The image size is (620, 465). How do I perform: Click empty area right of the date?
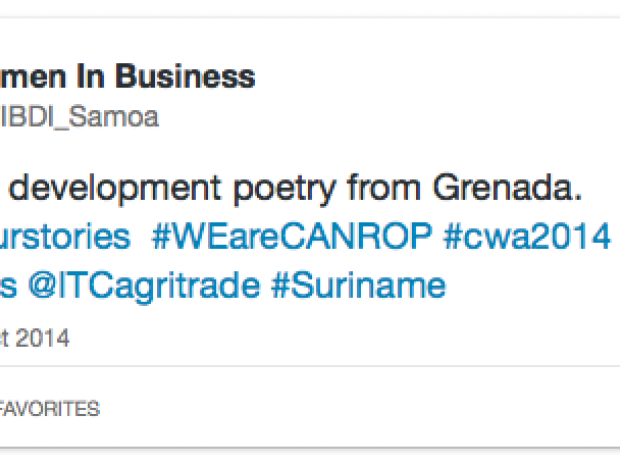pos(300,338)
